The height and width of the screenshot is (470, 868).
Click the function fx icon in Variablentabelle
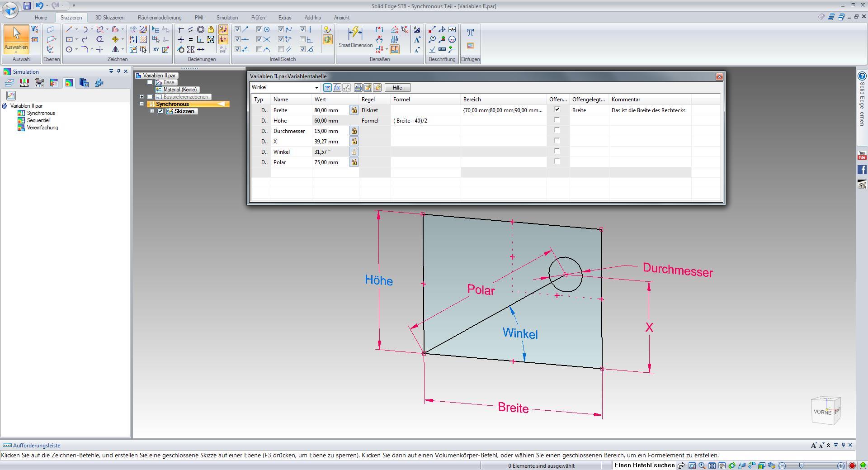click(337, 87)
